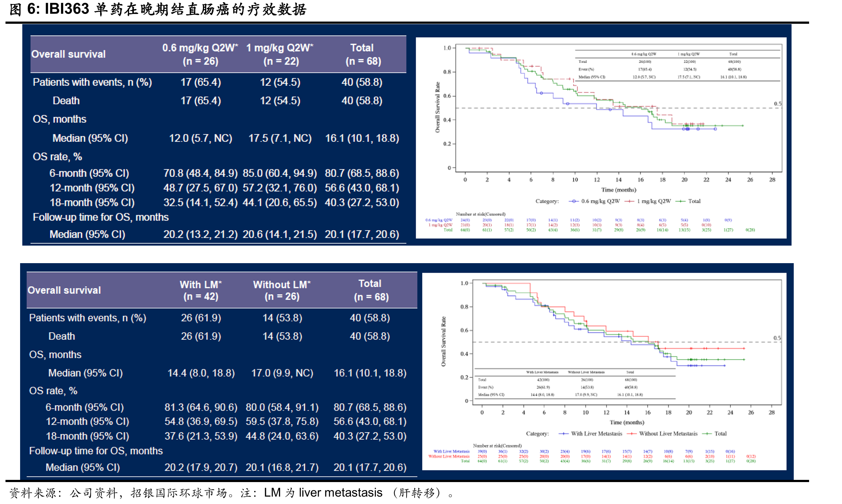
Task: Click the source note liver metastasis text
Action: 341,493
